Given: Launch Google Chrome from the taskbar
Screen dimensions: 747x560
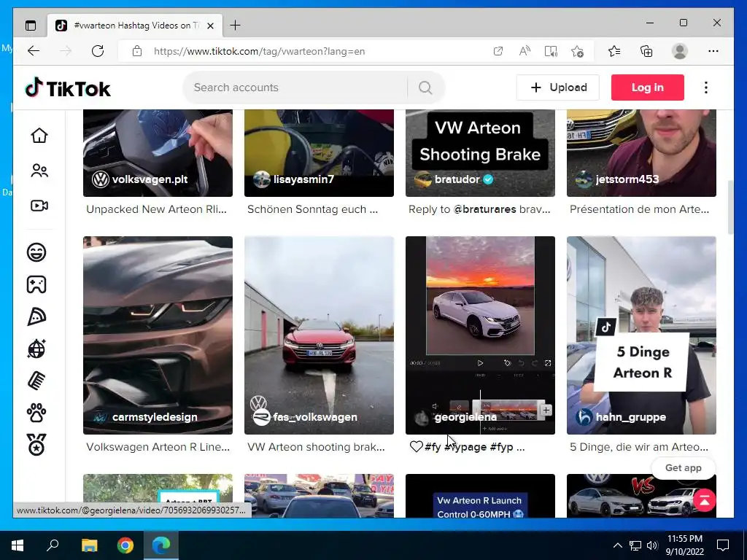Looking at the screenshot, I should [125, 545].
